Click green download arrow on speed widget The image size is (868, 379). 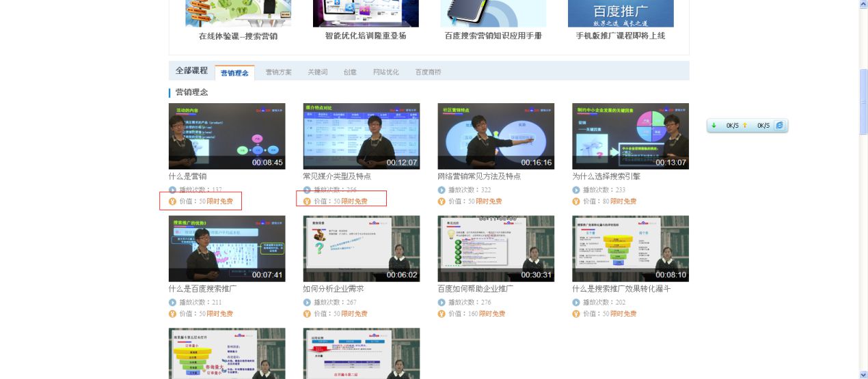(x=714, y=126)
